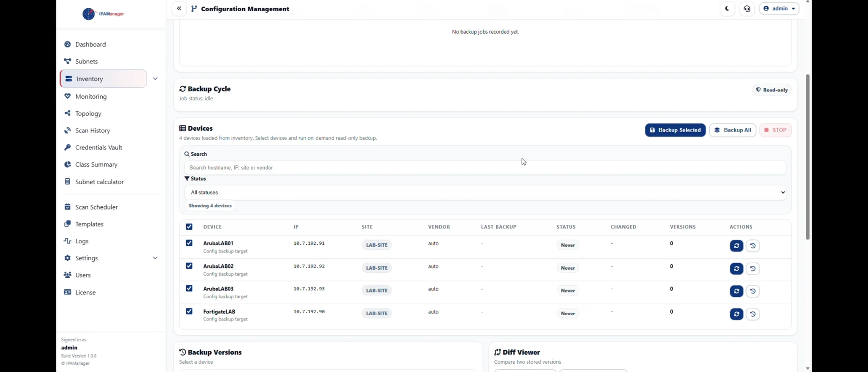This screenshot has height=372, width=868.
Task: Open the support headset icon
Action: (x=747, y=9)
